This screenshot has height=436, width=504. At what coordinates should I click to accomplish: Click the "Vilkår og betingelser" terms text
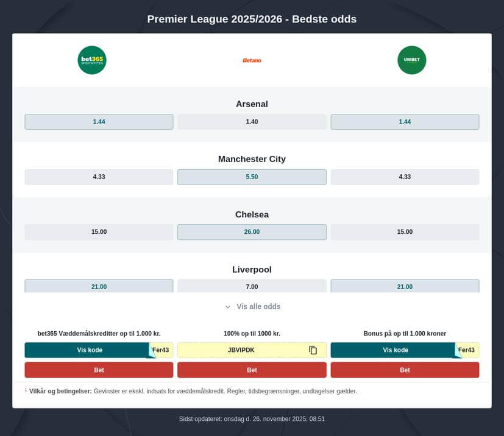pyautogui.click(x=60, y=390)
